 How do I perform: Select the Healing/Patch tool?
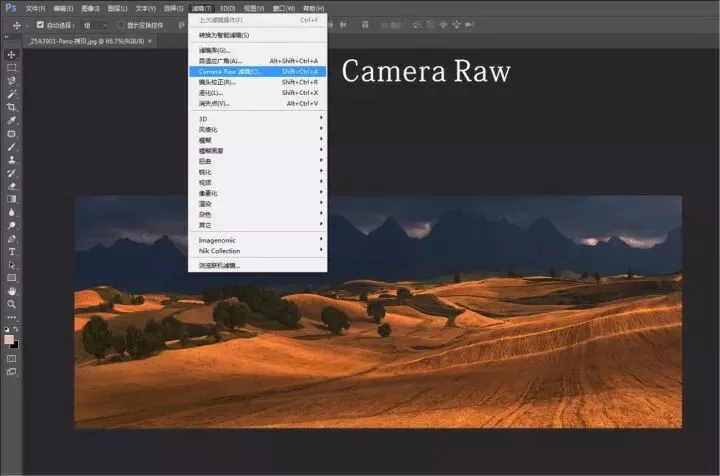pyautogui.click(x=11, y=134)
